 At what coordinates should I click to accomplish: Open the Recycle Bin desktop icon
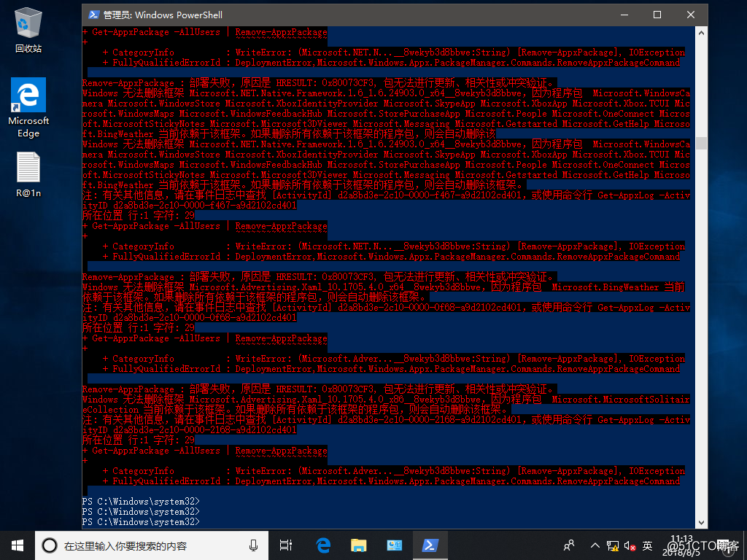point(28,30)
